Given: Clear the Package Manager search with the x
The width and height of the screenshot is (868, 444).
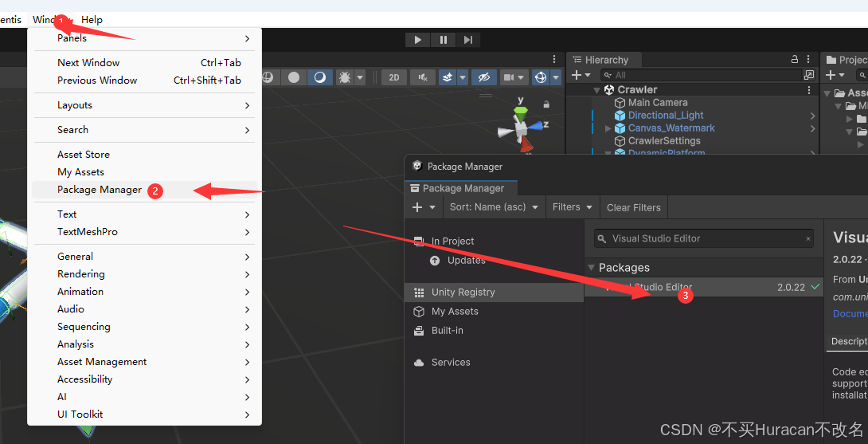Looking at the screenshot, I should point(808,239).
